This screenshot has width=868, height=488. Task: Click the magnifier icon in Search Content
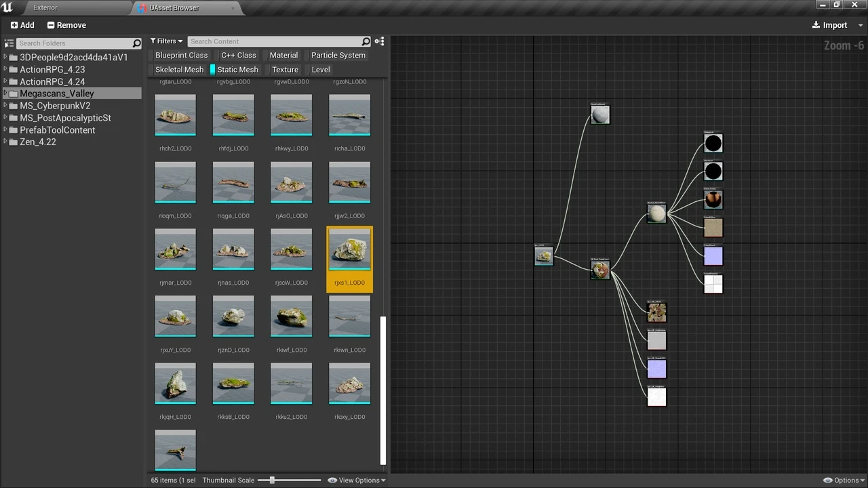[x=366, y=41]
